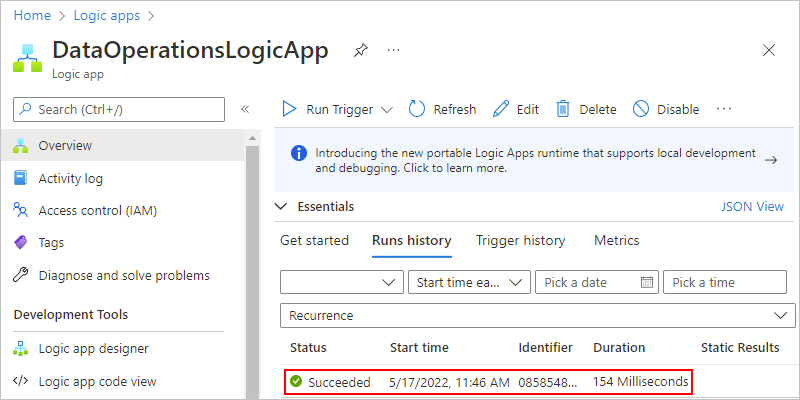Click the Disable icon in toolbar

(641, 109)
